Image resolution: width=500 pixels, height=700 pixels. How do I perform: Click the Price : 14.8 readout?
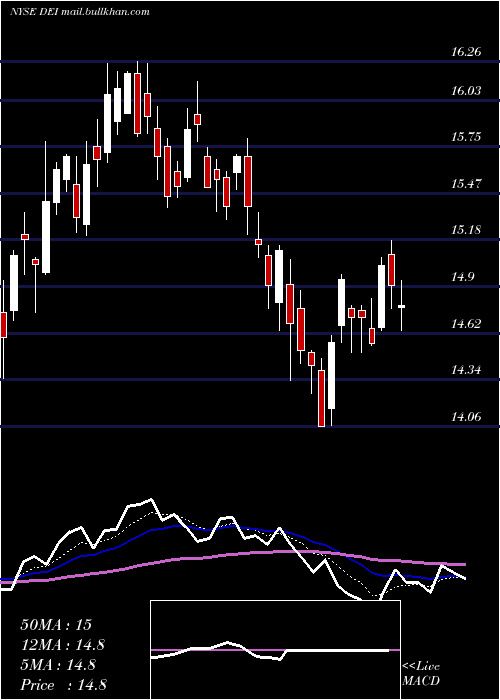coord(63,685)
